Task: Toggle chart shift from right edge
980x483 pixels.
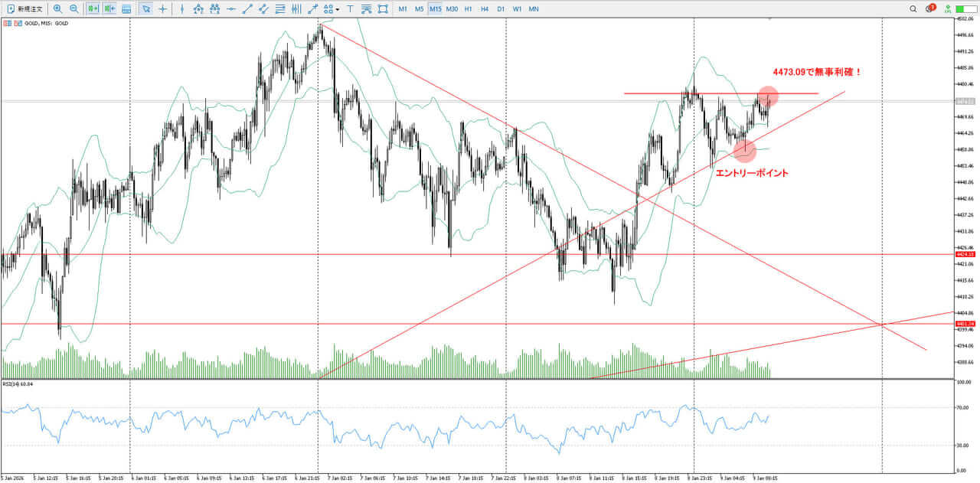Action: pyautogui.click(x=109, y=9)
